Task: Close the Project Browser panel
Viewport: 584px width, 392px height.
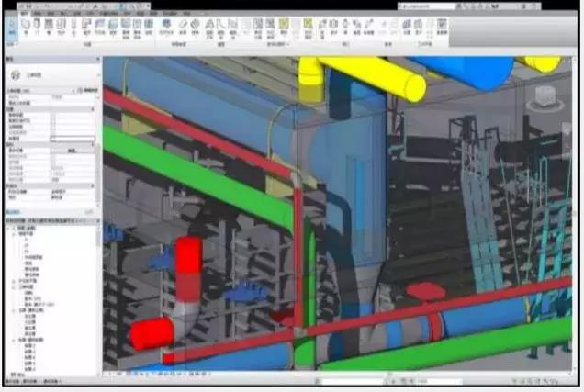Action: point(97,221)
